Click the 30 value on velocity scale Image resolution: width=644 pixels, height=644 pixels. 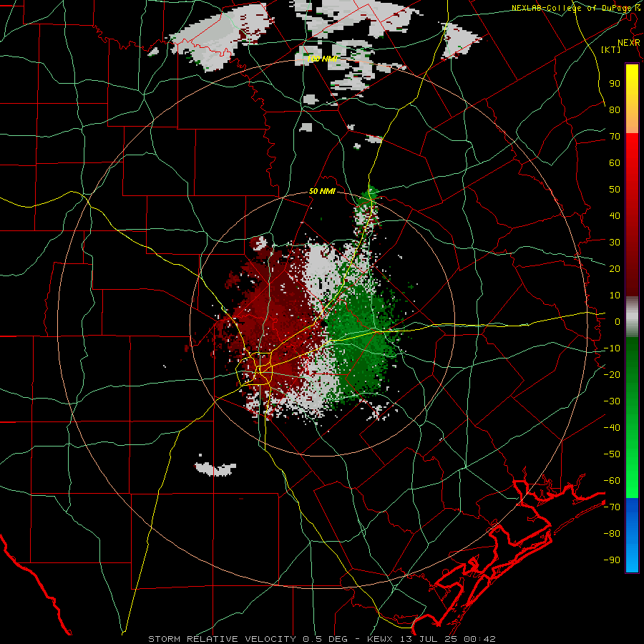(615, 243)
